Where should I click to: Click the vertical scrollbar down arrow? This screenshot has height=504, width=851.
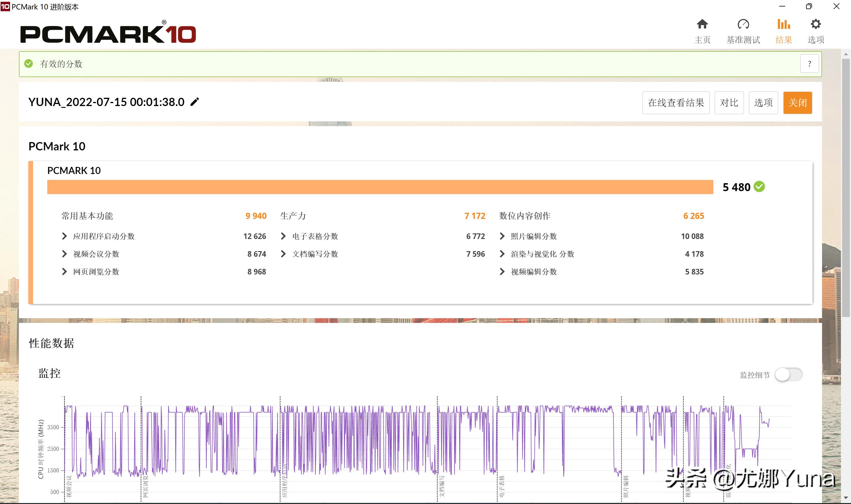click(x=846, y=498)
